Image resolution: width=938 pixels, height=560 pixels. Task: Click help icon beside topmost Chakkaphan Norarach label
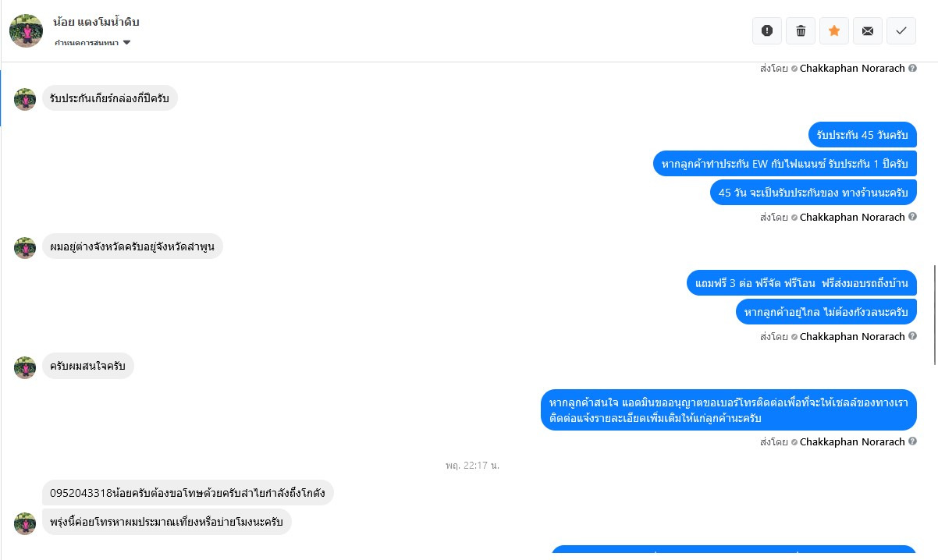click(912, 68)
